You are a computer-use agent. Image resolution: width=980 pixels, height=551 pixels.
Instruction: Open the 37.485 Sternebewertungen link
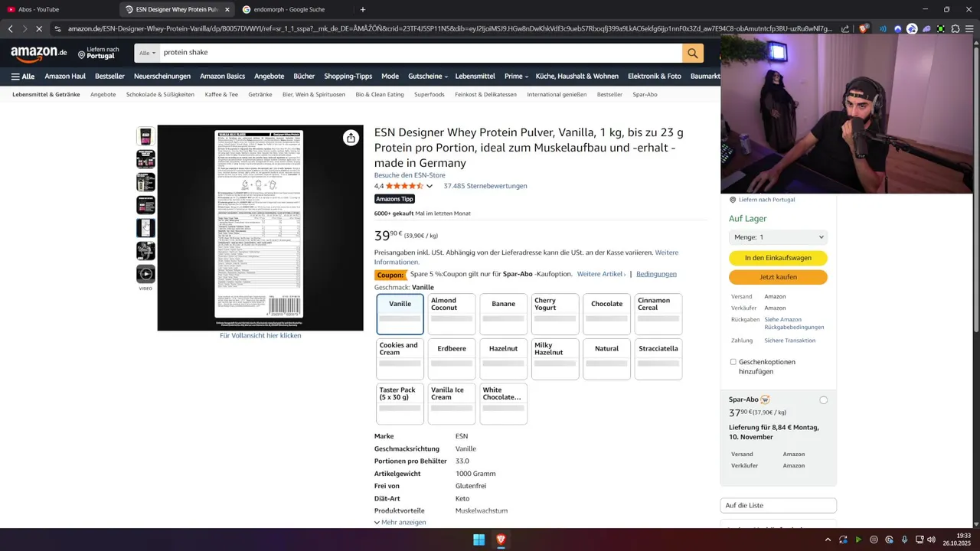click(485, 186)
